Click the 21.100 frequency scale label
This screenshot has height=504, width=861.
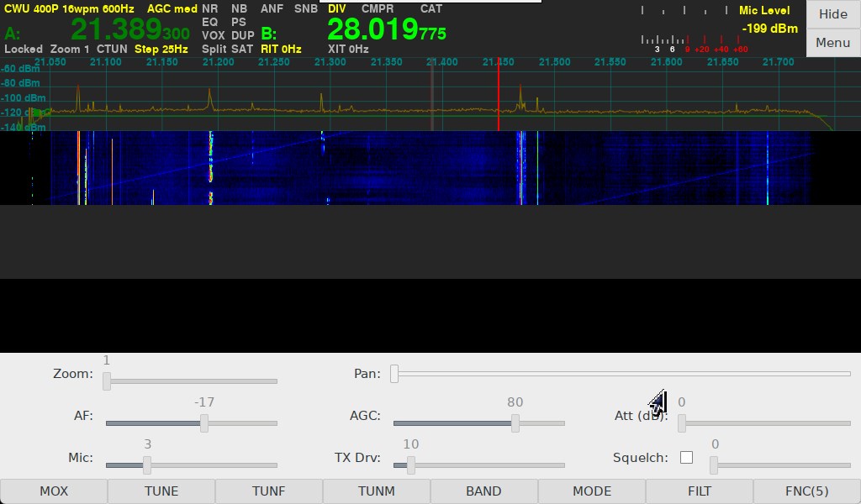tap(106, 62)
